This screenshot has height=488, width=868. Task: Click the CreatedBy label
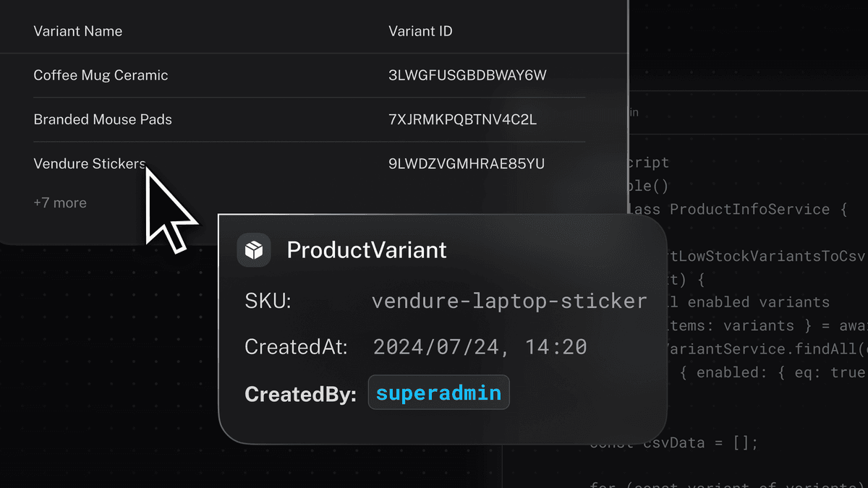point(300,394)
